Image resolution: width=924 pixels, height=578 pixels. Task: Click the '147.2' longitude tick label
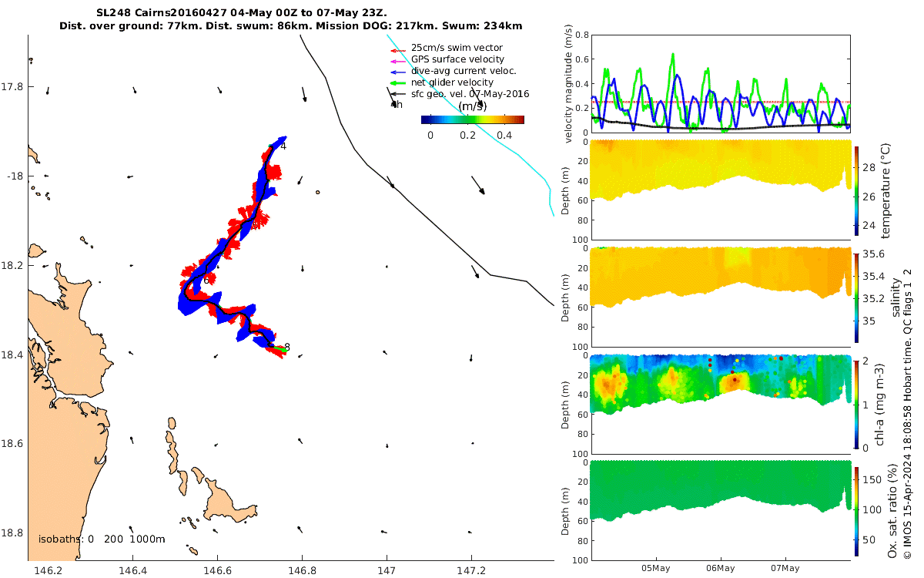click(471, 570)
